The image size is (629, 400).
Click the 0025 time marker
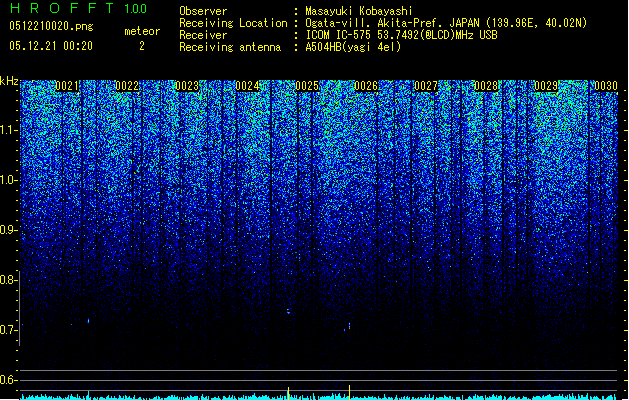307,86
